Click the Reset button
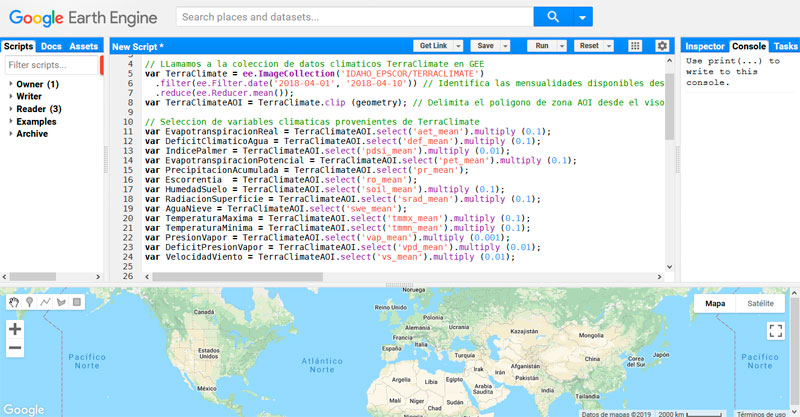Image resolution: width=800 pixels, height=417 pixels. point(589,46)
